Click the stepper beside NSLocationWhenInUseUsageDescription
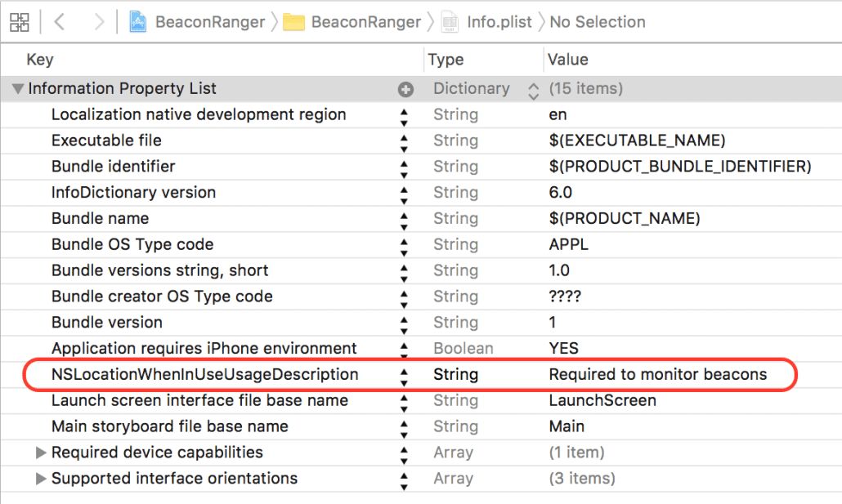Screen dimensions: 842x504 point(405,374)
